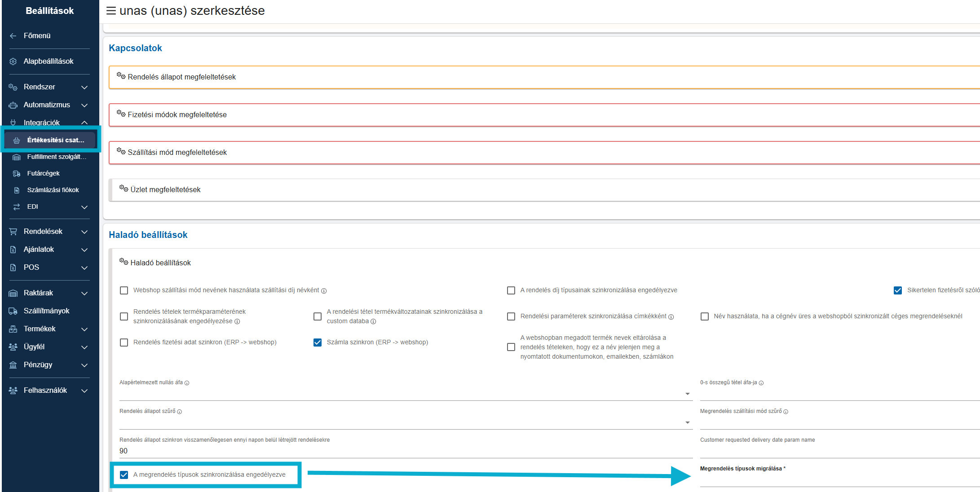Click the field showing value 90
Viewport: 980px width, 492px height.
tap(406, 451)
